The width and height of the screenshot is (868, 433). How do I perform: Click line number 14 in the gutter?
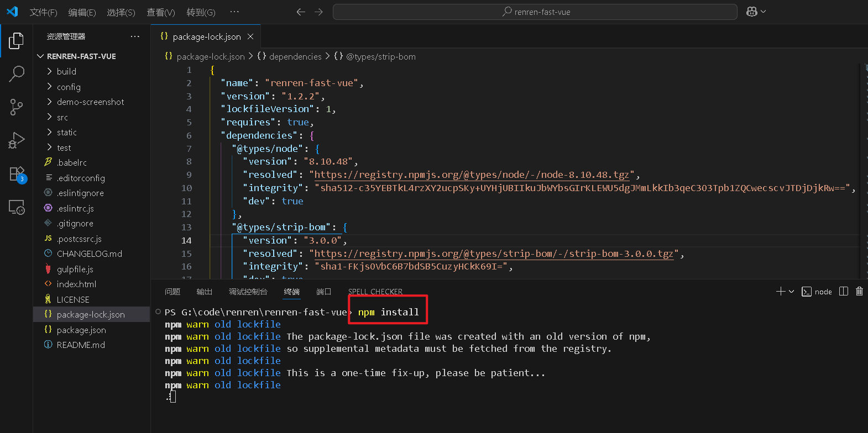[x=186, y=240]
